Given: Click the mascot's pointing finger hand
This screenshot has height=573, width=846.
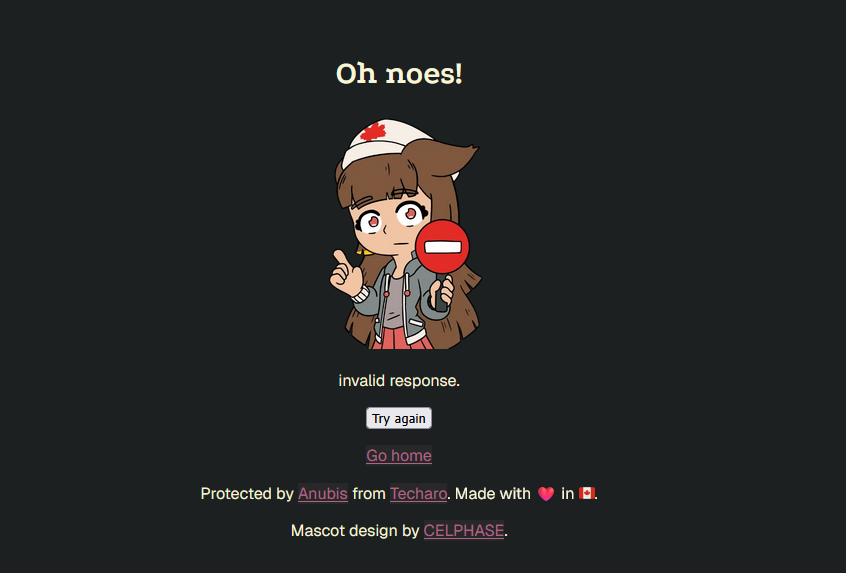Looking at the screenshot, I should click(x=346, y=273).
